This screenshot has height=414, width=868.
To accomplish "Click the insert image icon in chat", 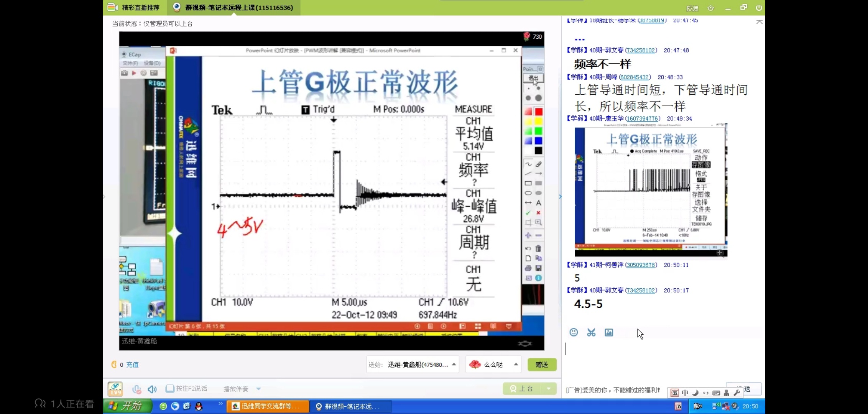I will 609,332.
